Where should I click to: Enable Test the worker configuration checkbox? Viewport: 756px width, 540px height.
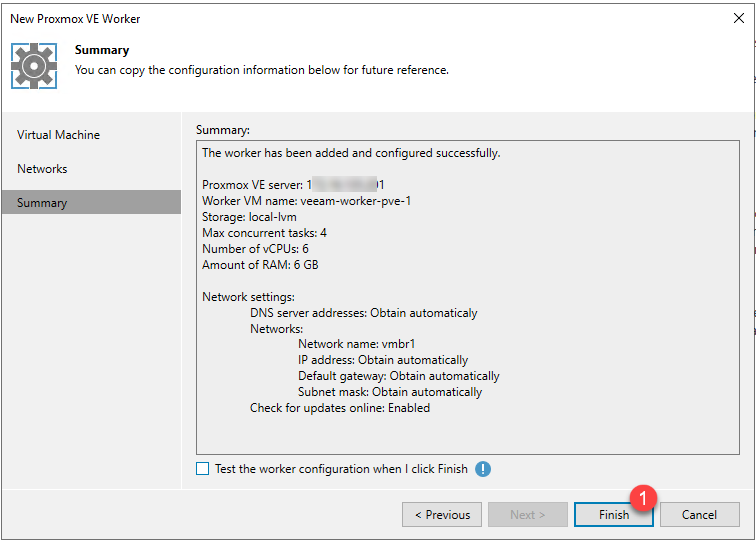[x=202, y=469]
